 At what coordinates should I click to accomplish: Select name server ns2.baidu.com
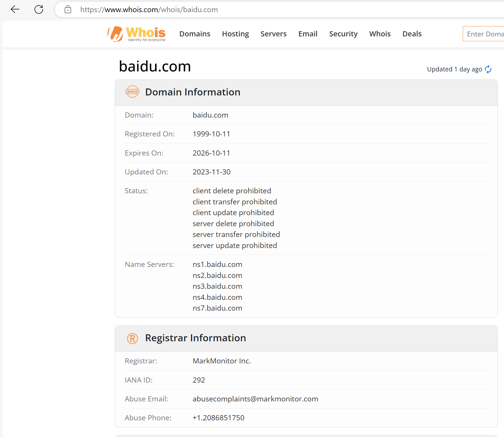pyautogui.click(x=217, y=276)
